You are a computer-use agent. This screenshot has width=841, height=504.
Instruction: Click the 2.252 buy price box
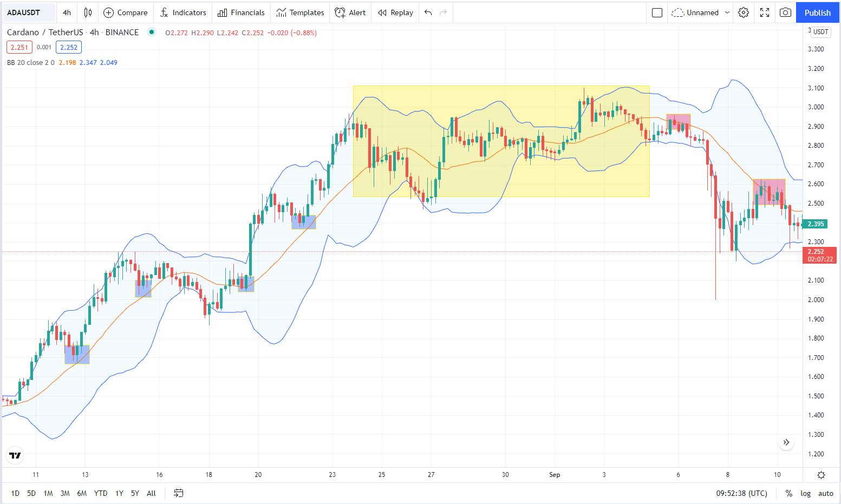69,47
